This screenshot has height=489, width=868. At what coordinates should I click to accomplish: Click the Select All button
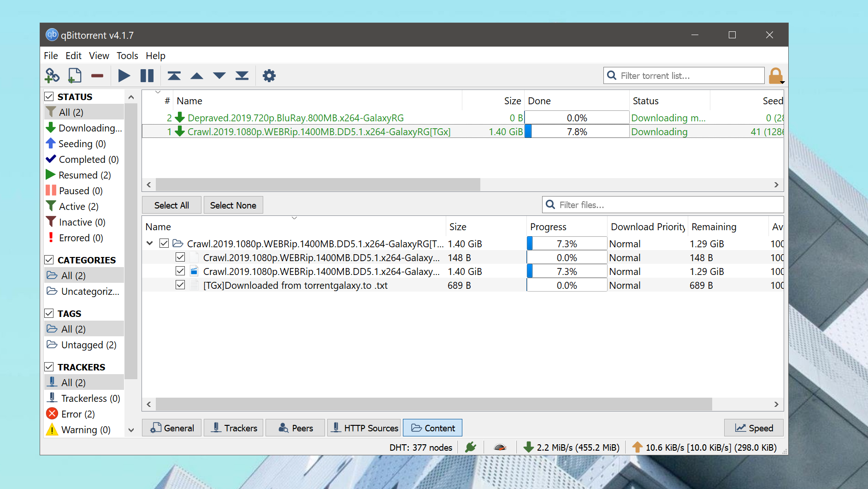tap(171, 205)
